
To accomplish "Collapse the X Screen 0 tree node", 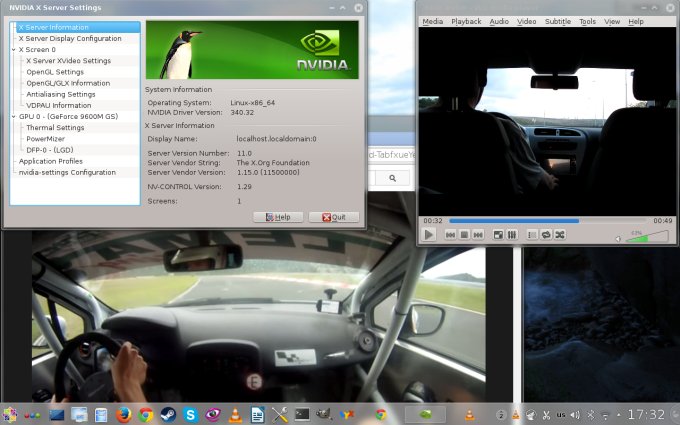I will click(x=13, y=50).
